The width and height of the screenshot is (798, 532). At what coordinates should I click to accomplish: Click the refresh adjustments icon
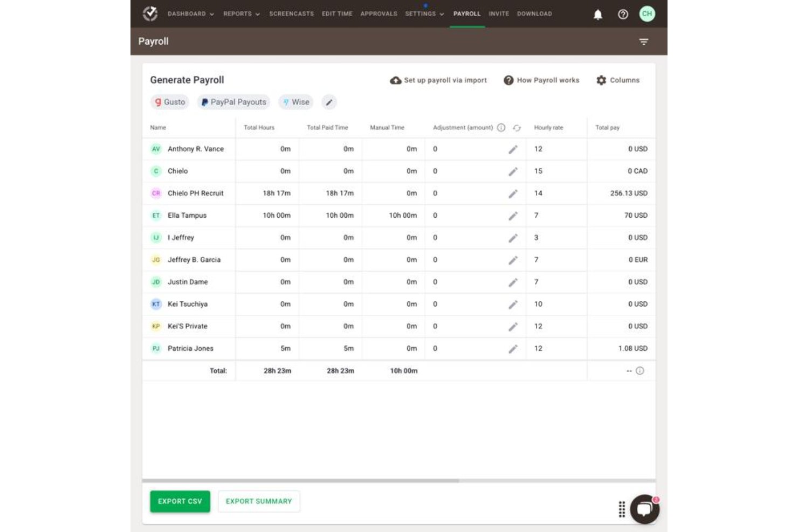pyautogui.click(x=517, y=128)
